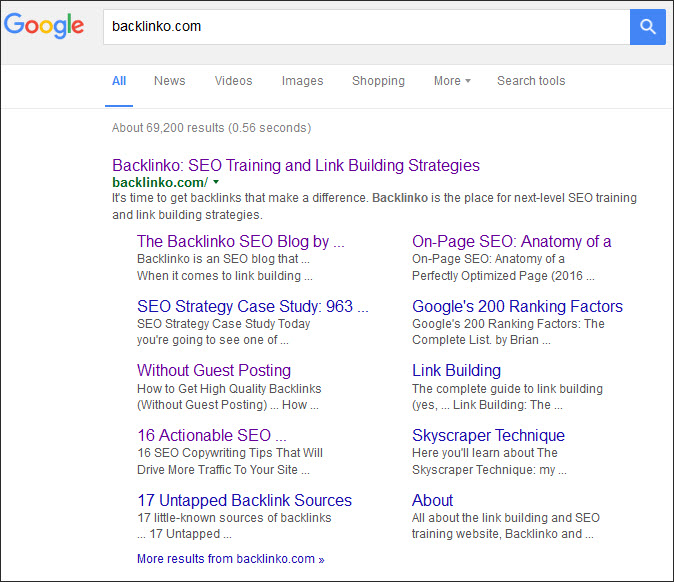
Task: Select the Shopping tab
Action: (x=378, y=81)
